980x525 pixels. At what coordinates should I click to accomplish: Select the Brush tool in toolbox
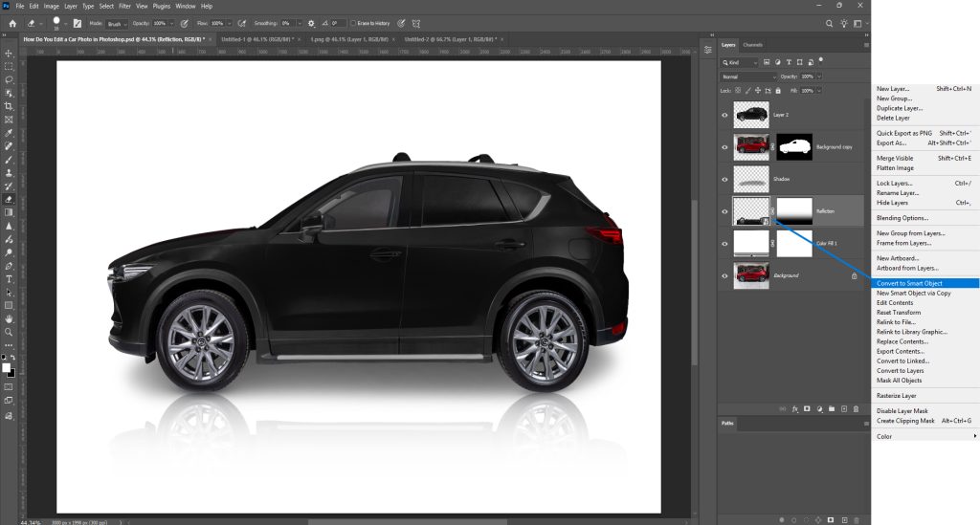coord(9,159)
